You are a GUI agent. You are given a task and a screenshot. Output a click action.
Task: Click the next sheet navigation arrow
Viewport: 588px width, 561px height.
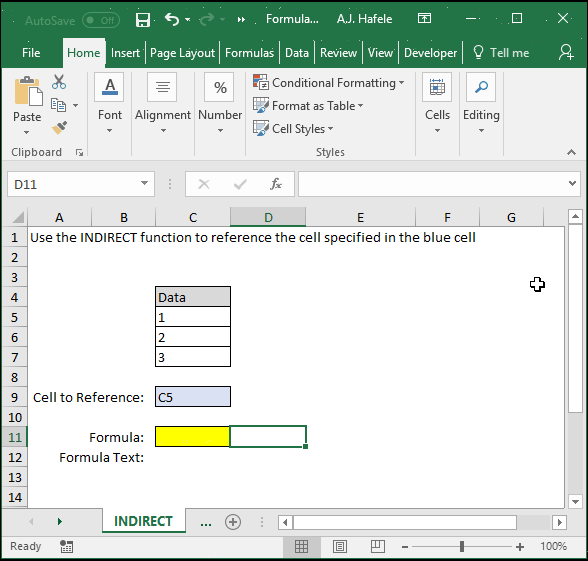59,521
